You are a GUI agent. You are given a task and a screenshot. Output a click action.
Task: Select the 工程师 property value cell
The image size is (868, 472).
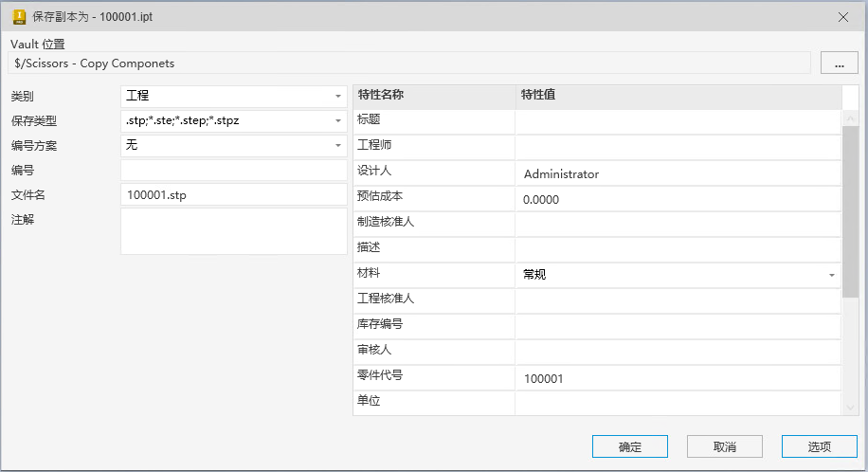pyautogui.click(x=678, y=148)
